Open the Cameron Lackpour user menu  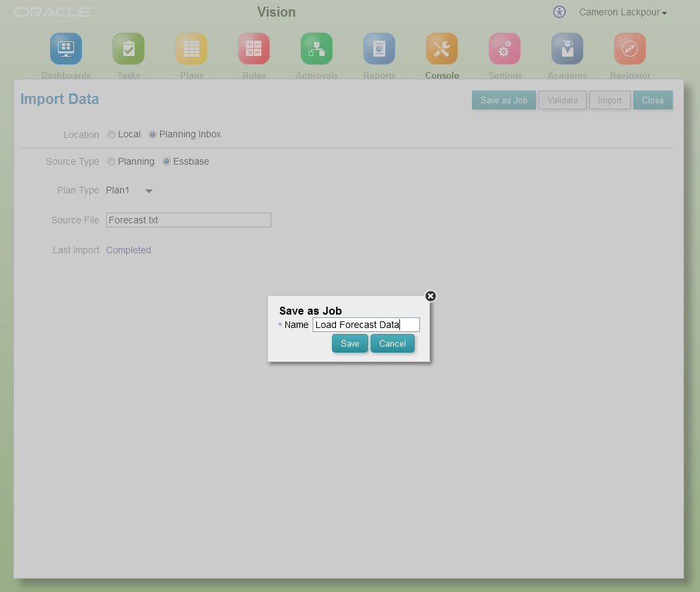tap(623, 13)
